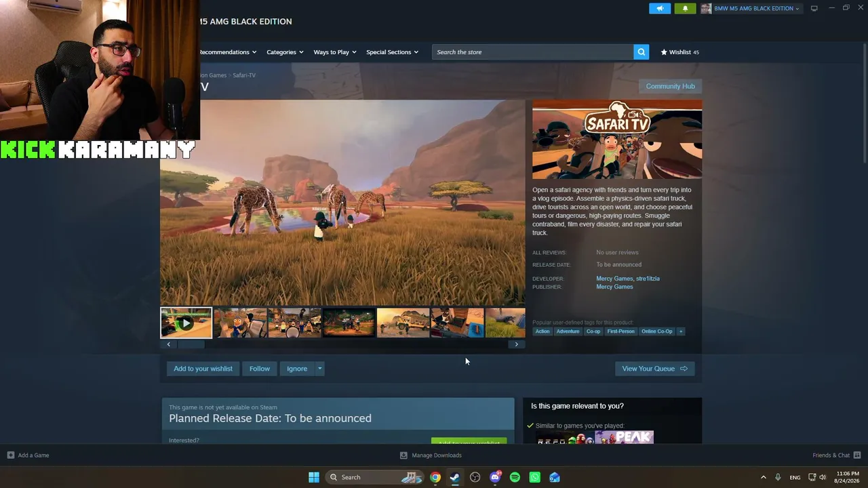This screenshot has height=488, width=868.
Task: Click Add to your wishlist button
Action: (203, 369)
